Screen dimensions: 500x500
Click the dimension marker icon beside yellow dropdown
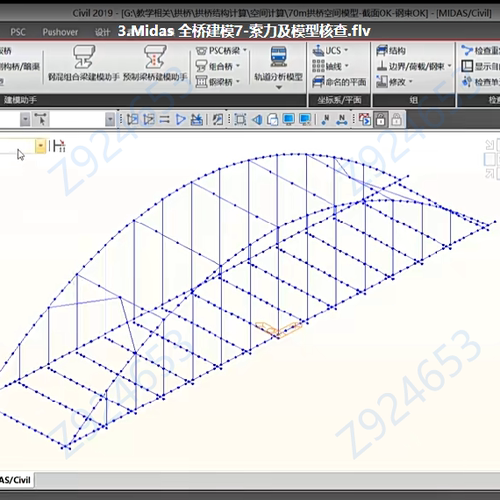[59, 146]
